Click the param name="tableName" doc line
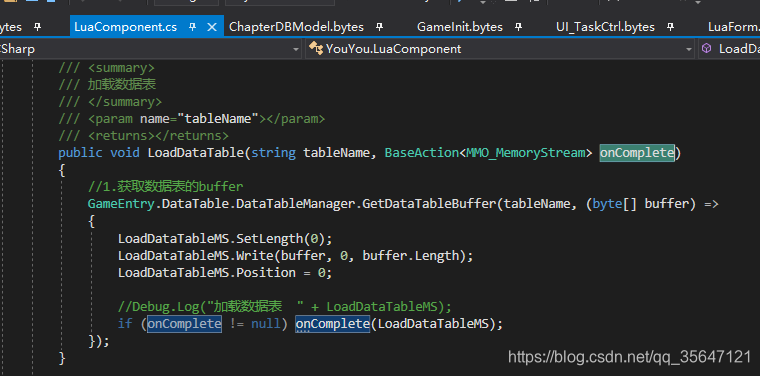This screenshot has height=376, width=760. tap(191, 119)
